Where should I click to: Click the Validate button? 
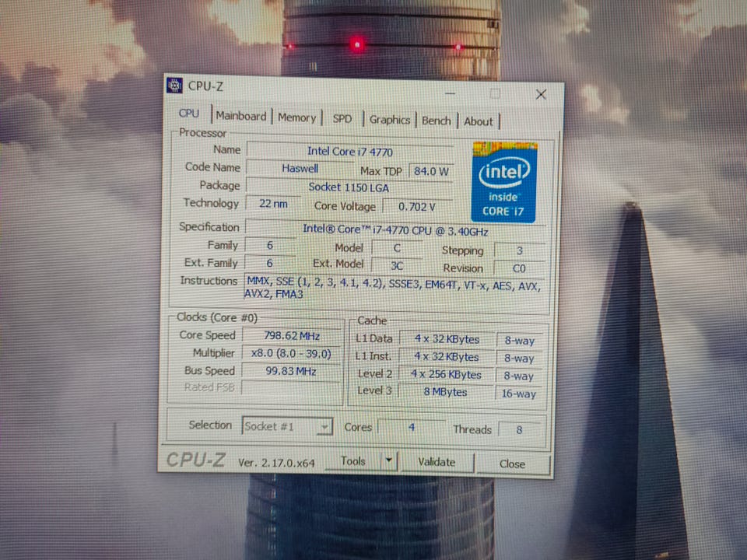point(437,462)
